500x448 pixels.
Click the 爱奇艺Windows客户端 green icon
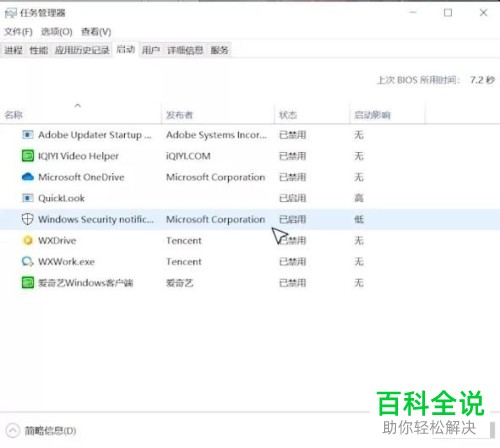28,283
